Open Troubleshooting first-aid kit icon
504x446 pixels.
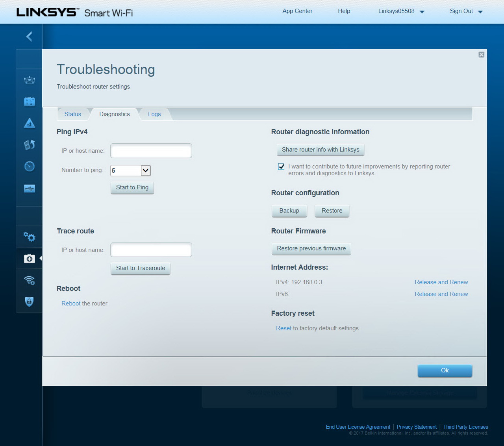pos(30,258)
